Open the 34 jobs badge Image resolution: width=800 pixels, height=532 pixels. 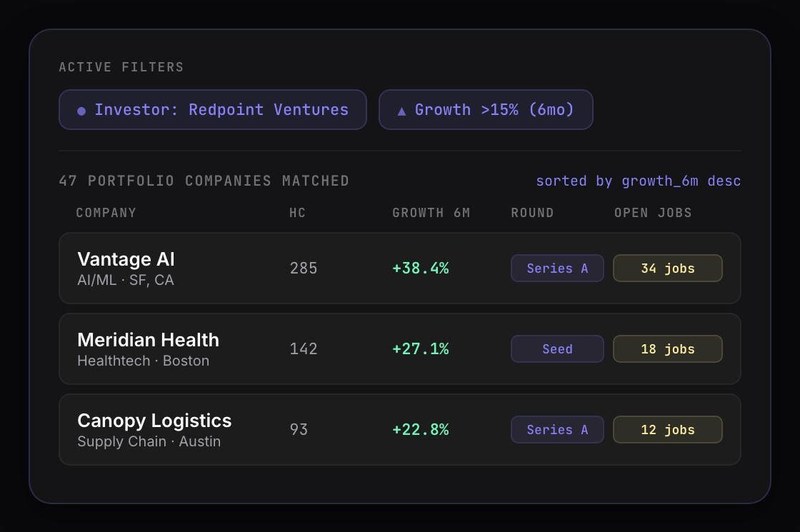click(668, 268)
